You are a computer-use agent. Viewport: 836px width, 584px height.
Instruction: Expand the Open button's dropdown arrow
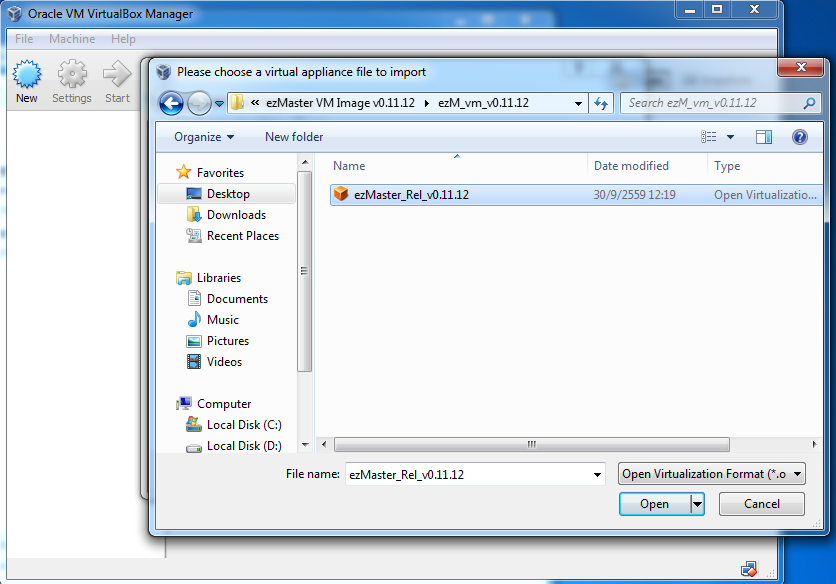[697, 504]
